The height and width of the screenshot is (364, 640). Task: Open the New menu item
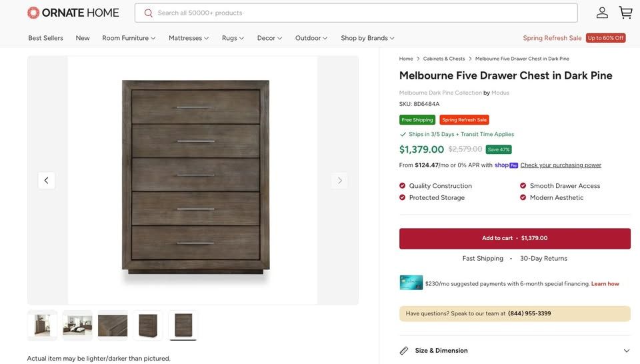[83, 38]
